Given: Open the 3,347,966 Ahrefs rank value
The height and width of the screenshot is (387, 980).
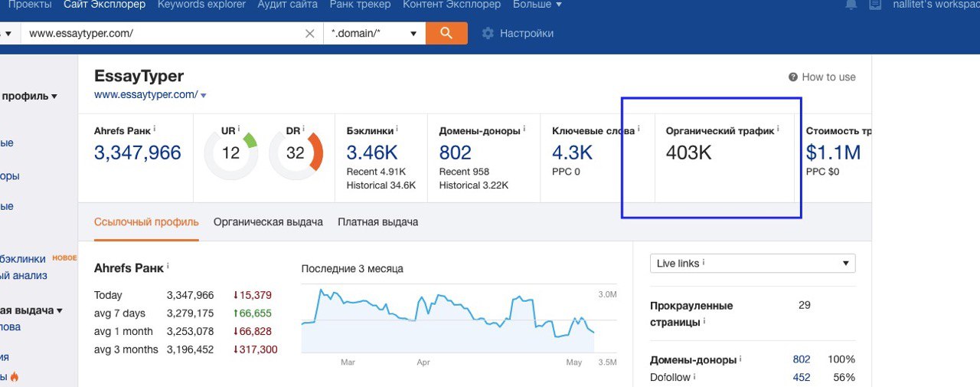Looking at the screenshot, I should 138,153.
